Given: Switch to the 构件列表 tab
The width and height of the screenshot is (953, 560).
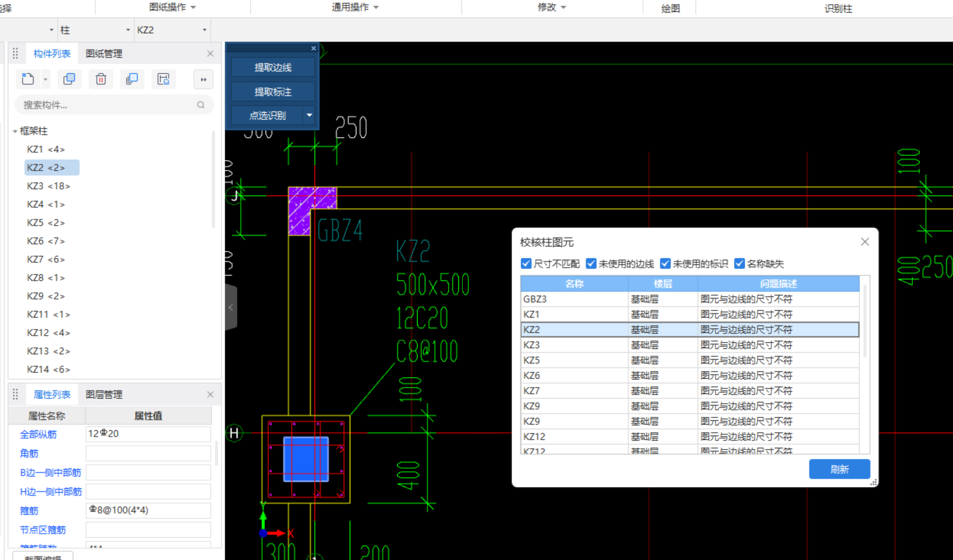Looking at the screenshot, I should pyautogui.click(x=52, y=54).
